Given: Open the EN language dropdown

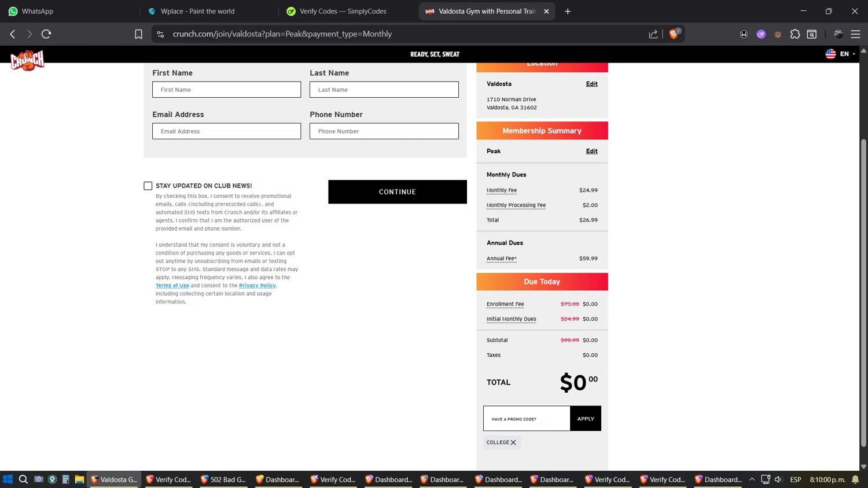Looking at the screenshot, I should (x=840, y=54).
